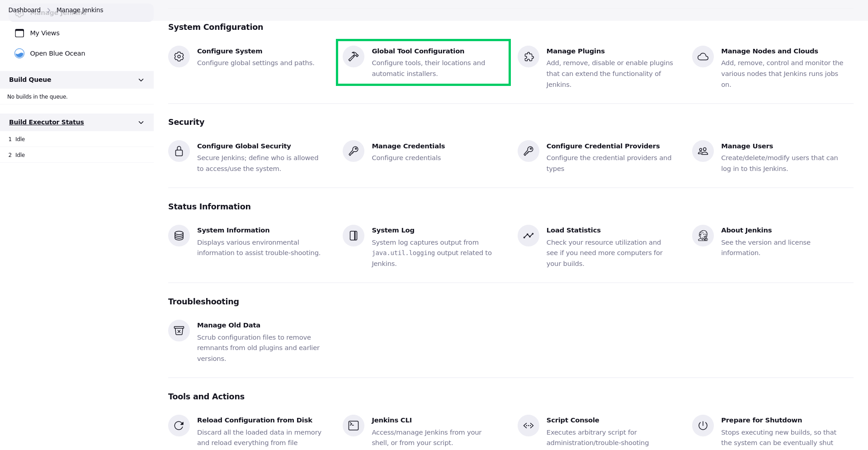This screenshot has width=868, height=450.
Task: Open Manage Nodes and Clouds title
Action: (769, 51)
